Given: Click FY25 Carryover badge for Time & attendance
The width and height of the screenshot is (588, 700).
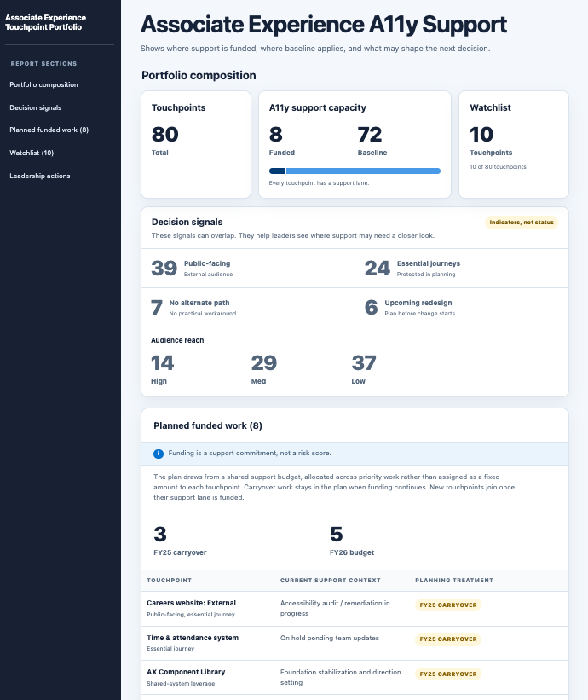Looking at the screenshot, I should click(x=448, y=639).
